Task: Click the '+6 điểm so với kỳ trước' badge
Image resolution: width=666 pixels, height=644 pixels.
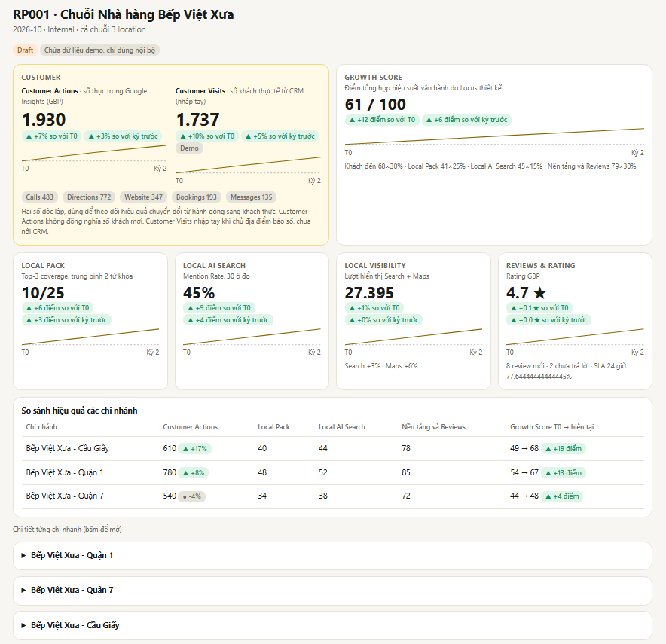Action: (x=466, y=120)
